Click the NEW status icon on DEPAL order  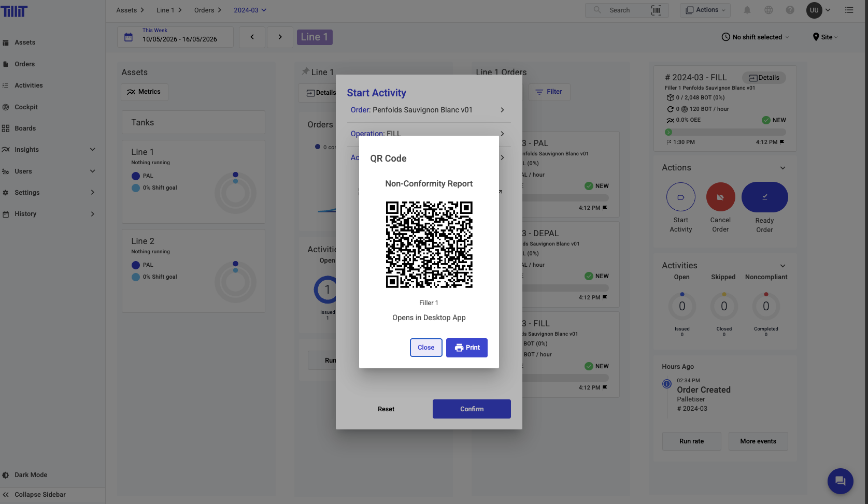[x=589, y=276]
